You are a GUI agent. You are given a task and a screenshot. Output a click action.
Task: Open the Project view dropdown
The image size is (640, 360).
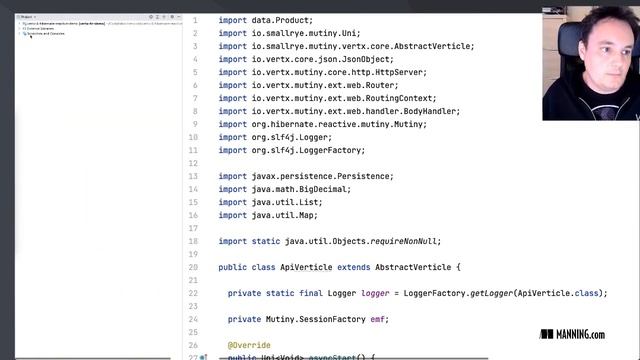click(x=27, y=17)
